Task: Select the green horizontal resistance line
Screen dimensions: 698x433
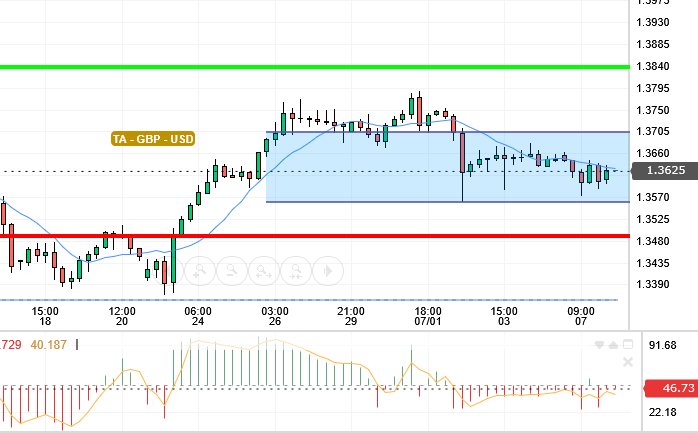Action: point(315,67)
